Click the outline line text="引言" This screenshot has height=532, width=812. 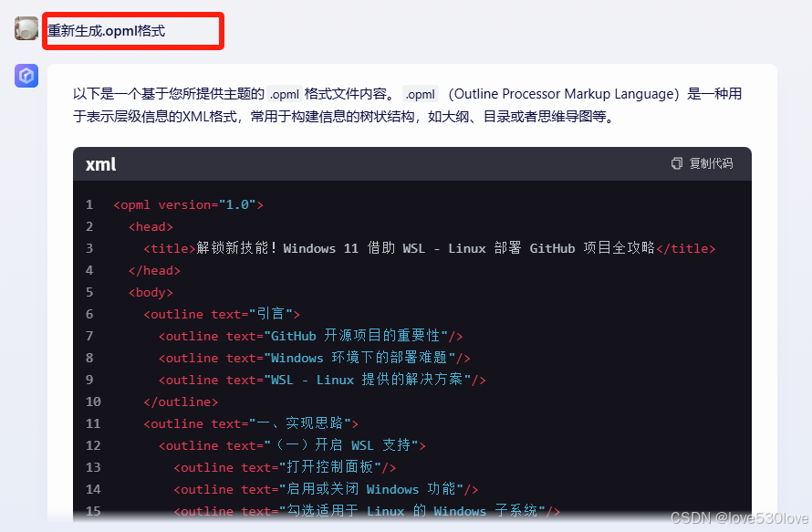pyautogui.click(x=222, y=314)
